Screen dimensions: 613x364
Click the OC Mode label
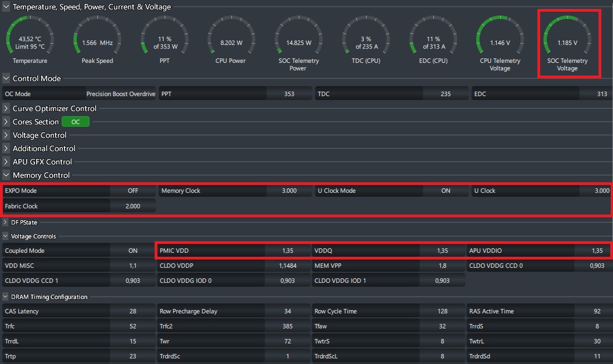click(x=18, y=94)
